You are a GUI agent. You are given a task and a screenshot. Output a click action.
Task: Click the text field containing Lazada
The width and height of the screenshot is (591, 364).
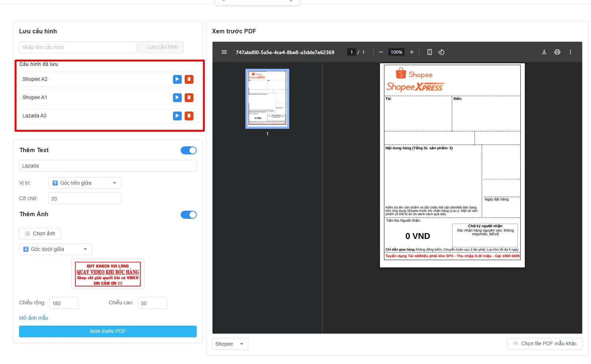coord(108,166)
